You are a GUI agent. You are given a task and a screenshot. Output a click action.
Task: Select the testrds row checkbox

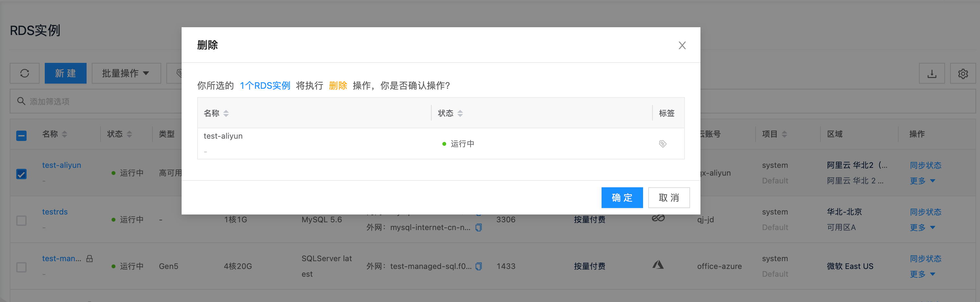click(22, 221)
